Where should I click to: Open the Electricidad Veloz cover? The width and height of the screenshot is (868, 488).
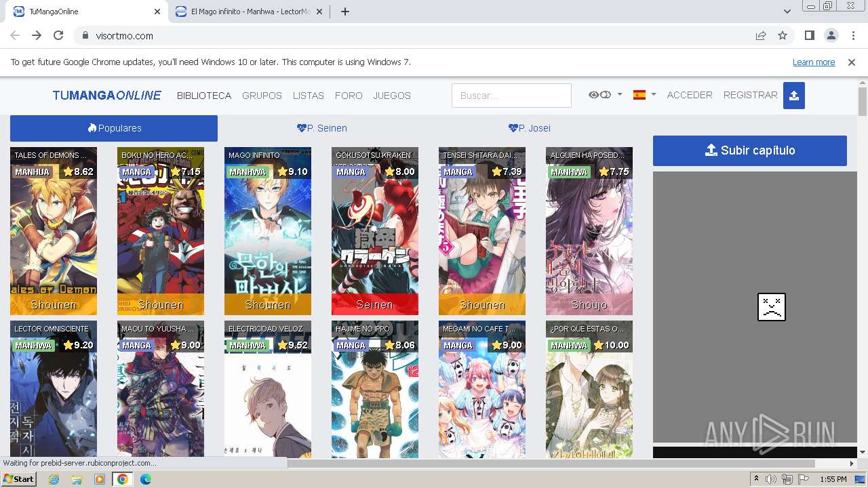[x=268, y=389]
